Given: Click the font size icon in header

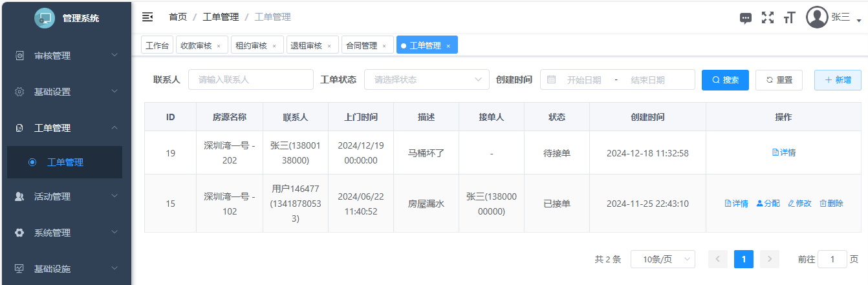Looking at the screenshot, I should coord(788,17).
